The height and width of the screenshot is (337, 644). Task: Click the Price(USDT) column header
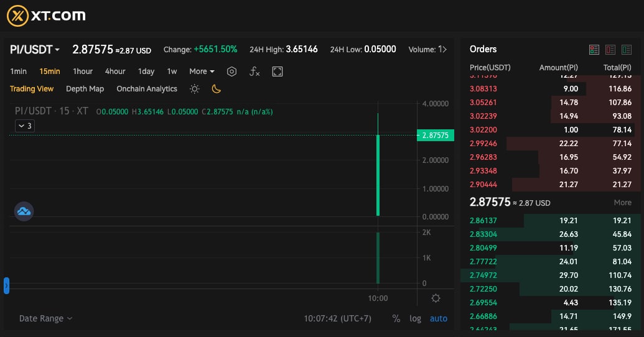490,67
